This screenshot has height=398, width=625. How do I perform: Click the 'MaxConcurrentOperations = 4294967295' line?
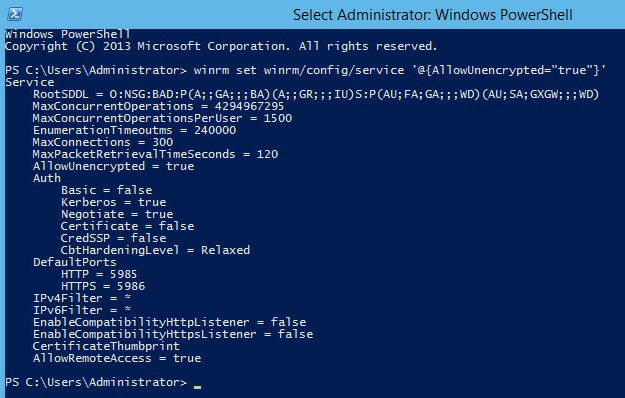pos(158,106)
